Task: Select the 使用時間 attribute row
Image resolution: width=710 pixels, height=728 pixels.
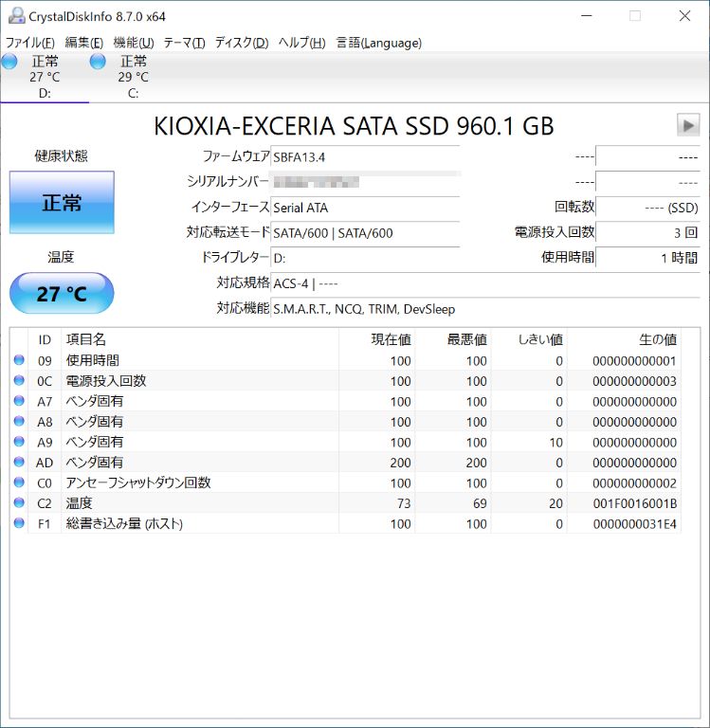Action: tap(345, 360)
